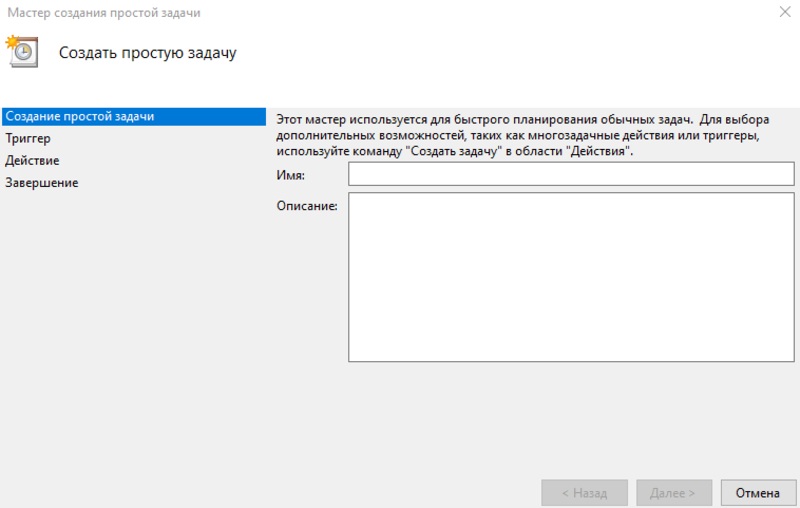The height and width of the screenshot is (508, 800).
Task: Select the Создание простой задачи step
Action: pos(80,117)
